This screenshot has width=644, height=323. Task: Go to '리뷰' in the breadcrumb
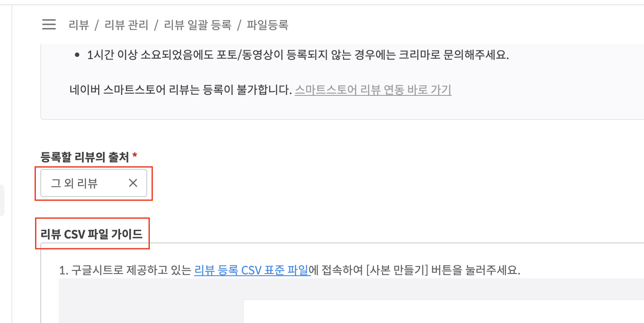coord(79,25)
